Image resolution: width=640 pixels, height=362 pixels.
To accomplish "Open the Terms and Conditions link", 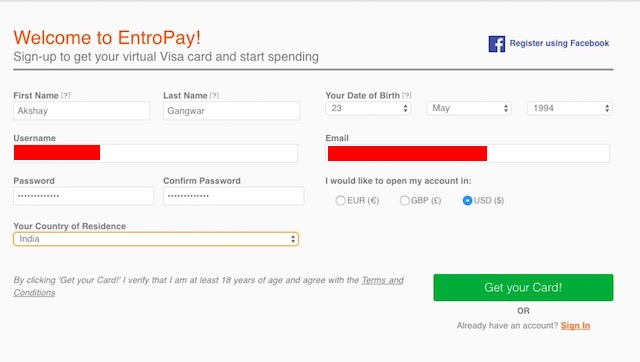I will pyautogui.click(x=209, y=286).
